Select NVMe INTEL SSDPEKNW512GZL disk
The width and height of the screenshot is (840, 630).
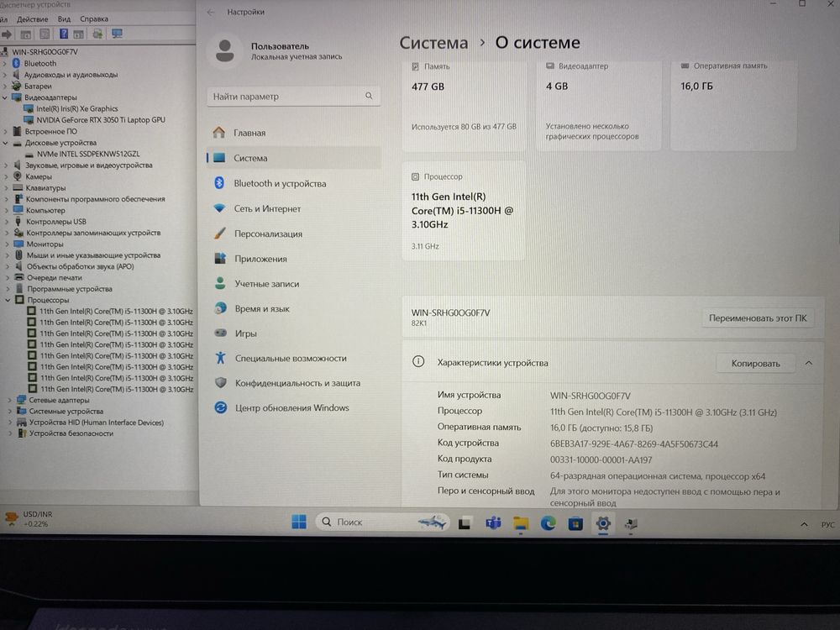click(88, 154)
